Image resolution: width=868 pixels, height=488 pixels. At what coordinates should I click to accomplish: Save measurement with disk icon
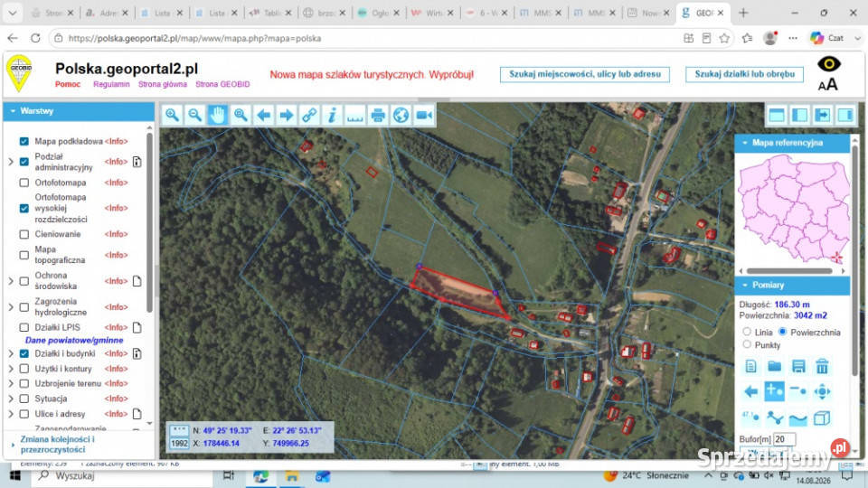[798, 366]
